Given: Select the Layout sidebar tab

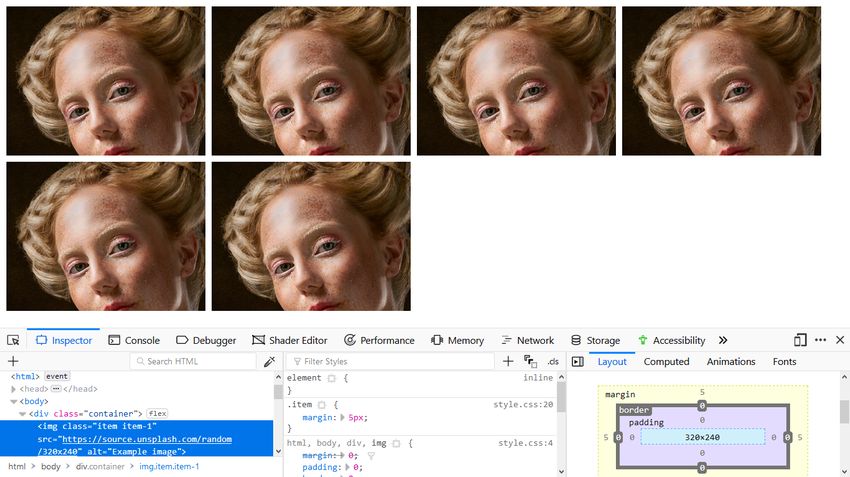Looking at the screenshot, I should click(x=612, y=362).
